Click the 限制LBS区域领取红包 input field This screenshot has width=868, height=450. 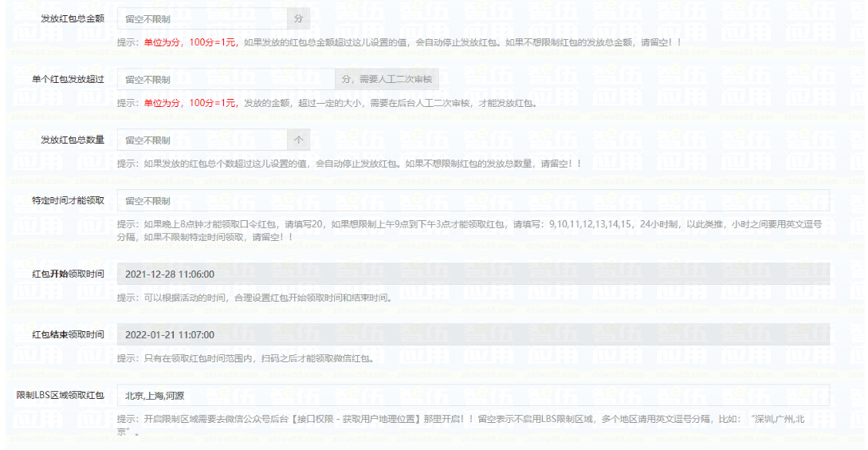coord(473,395)
